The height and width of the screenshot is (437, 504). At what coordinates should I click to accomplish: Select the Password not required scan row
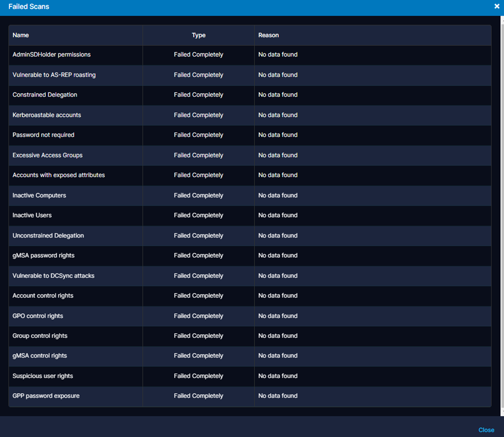(x=76, y=135)
